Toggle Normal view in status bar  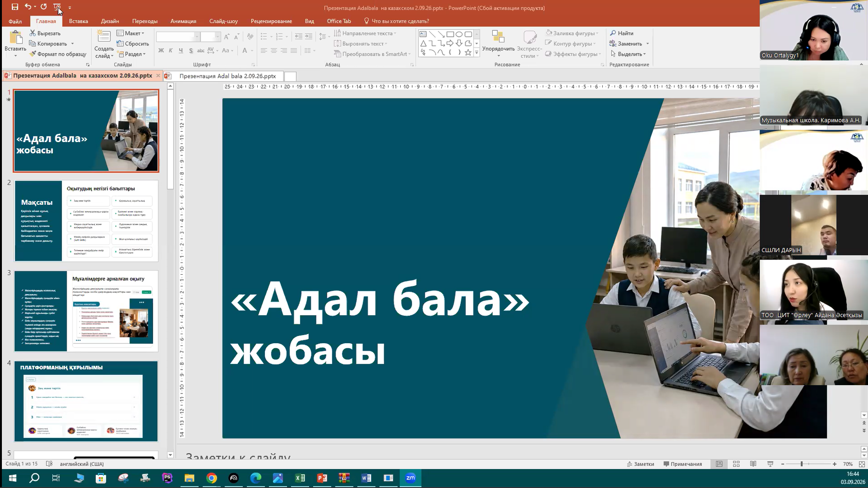tap(719, 464)
